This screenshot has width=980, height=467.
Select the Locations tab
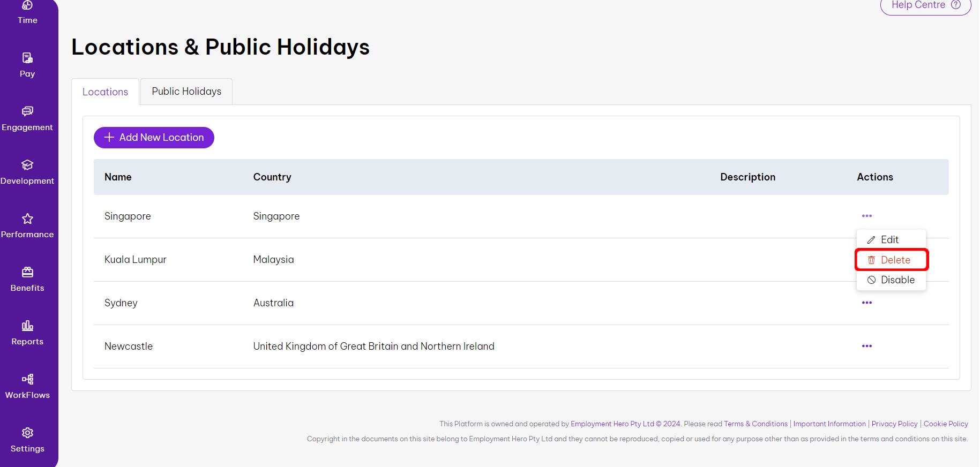point(105,92)
